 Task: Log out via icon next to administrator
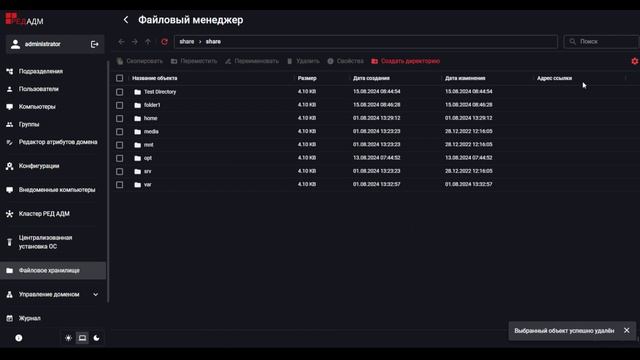[x=94, y=44]
